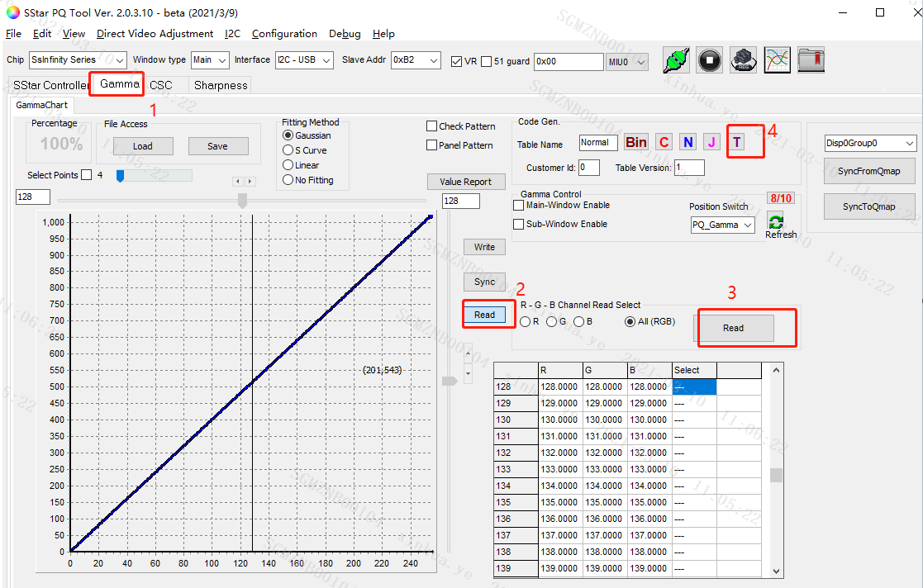This screenshot has width=923, height=588.
Task: Tick the Check Pattern checkbox
Action: (432, 126)
